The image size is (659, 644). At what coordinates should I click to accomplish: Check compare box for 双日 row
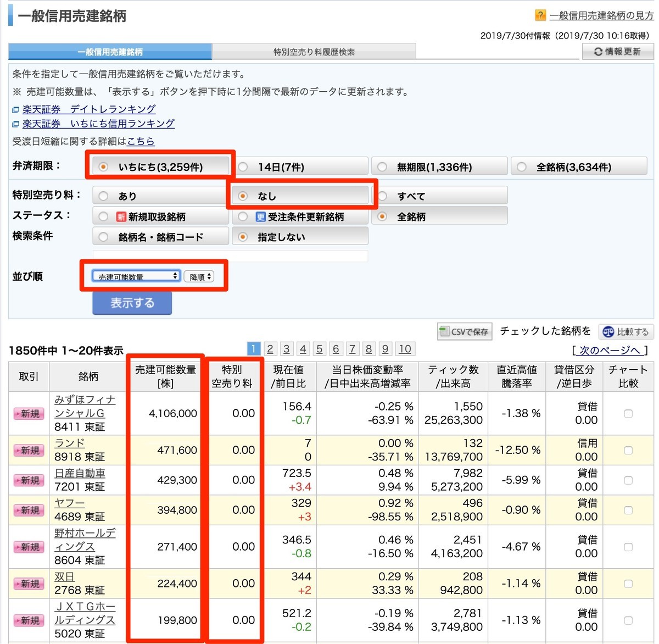click(628, 584)
